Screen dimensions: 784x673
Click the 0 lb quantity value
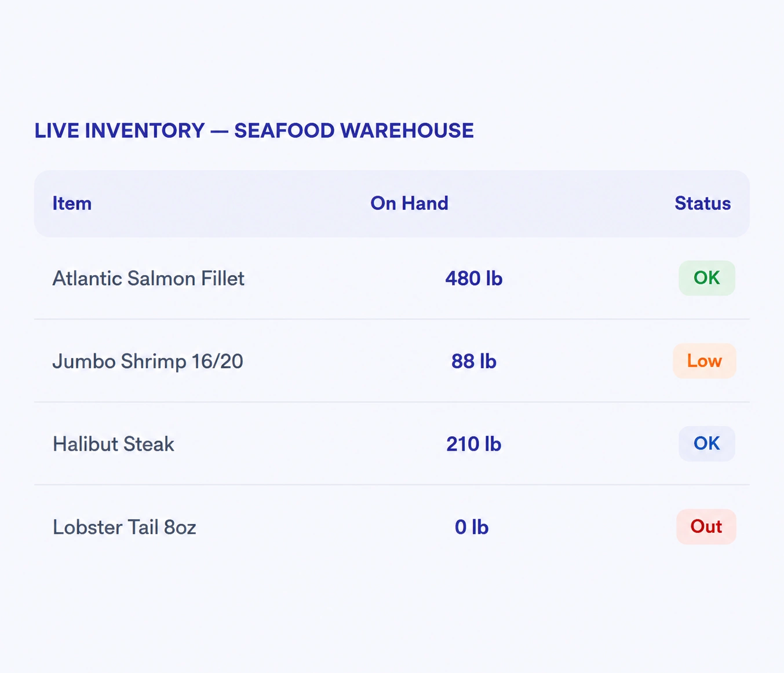pos(471,527)
